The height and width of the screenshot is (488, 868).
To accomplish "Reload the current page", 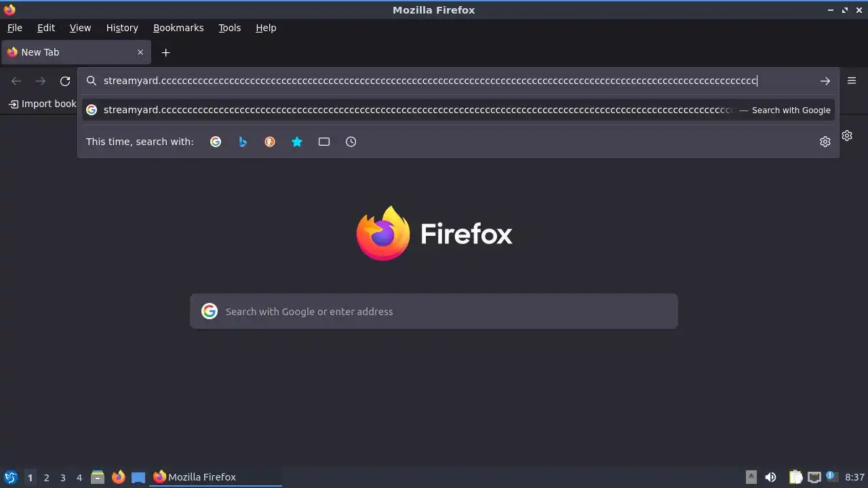I will coord(65,81).
